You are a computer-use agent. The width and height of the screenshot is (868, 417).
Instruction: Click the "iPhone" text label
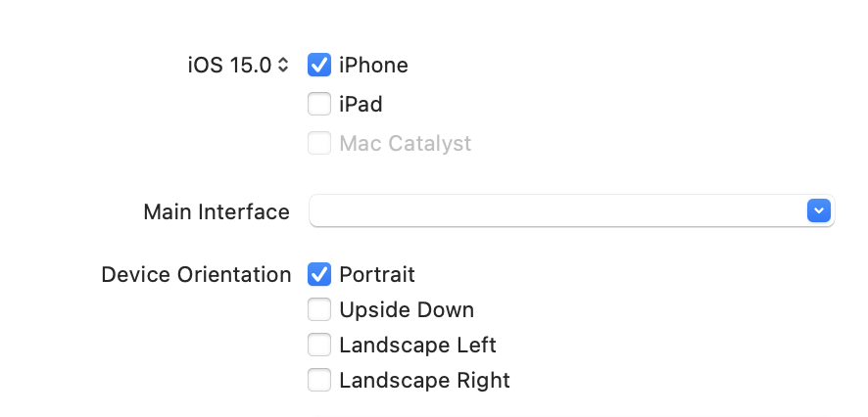pos(373,66)
